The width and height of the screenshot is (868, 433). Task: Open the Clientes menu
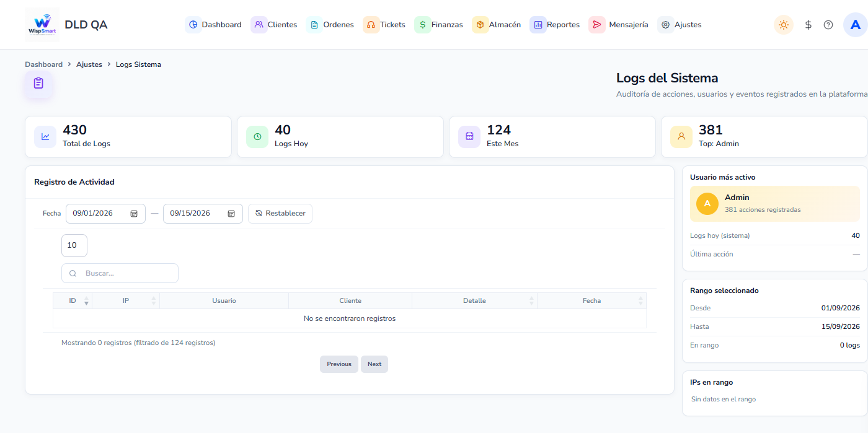coord(275,25)
